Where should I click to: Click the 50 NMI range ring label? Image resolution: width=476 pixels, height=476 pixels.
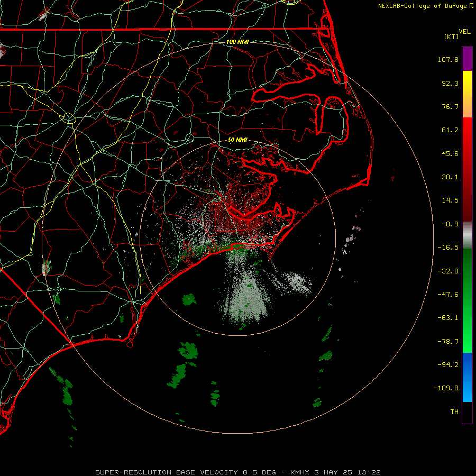(237, 140)
